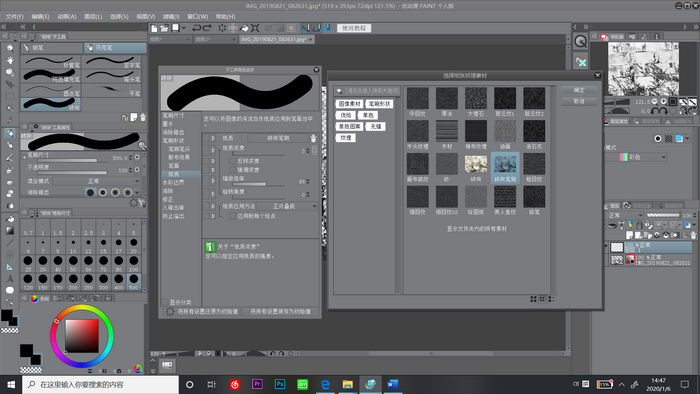The height and width of the screenshot is (394, 700).
Task: Open the 图层(L) menu
Action: [x=93, y=17]
